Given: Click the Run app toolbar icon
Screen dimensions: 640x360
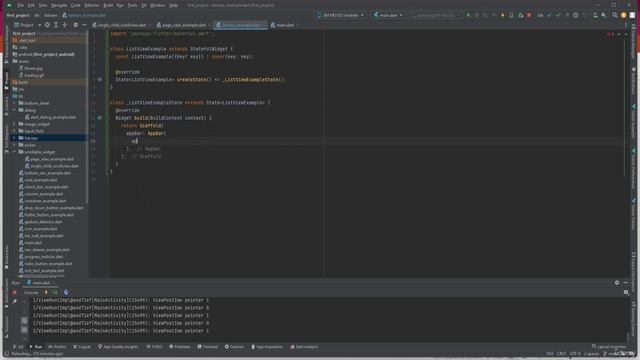Looking at the screenshot, I should tap(468, 15).
